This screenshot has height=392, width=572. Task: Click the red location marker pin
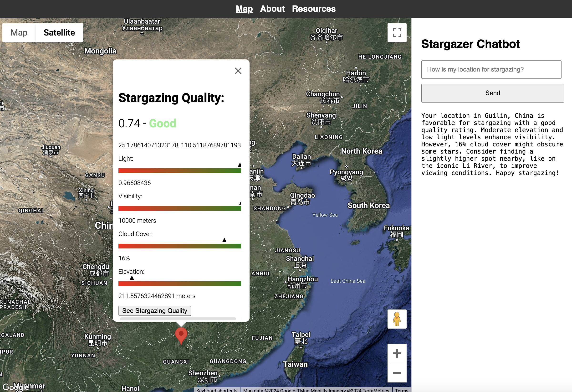click(x=181, y=335)
